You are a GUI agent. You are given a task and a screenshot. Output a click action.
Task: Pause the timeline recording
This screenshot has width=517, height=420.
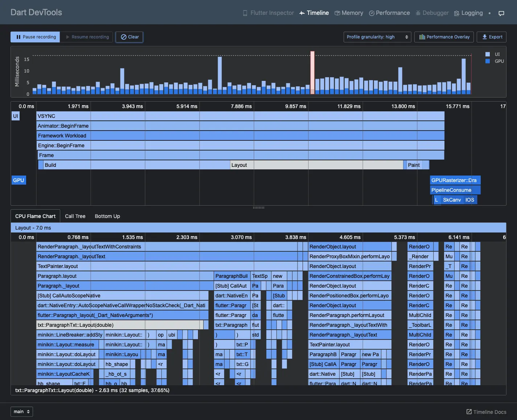35,37
